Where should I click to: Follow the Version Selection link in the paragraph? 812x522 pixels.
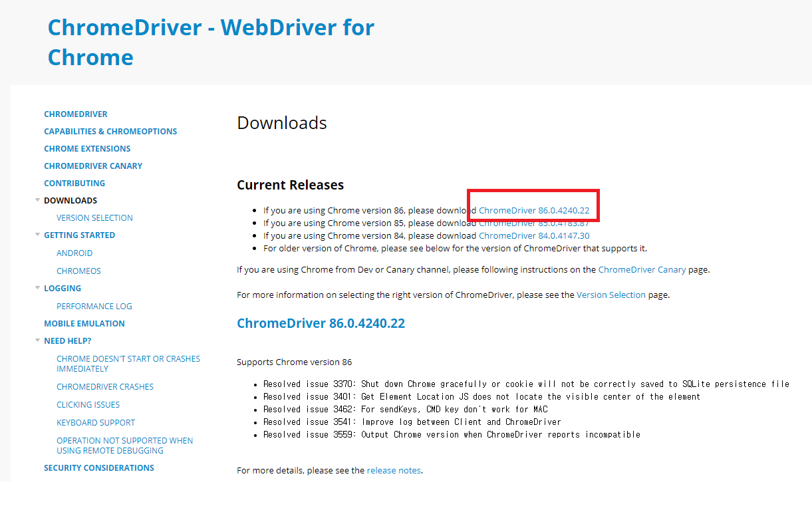point(611,295)
